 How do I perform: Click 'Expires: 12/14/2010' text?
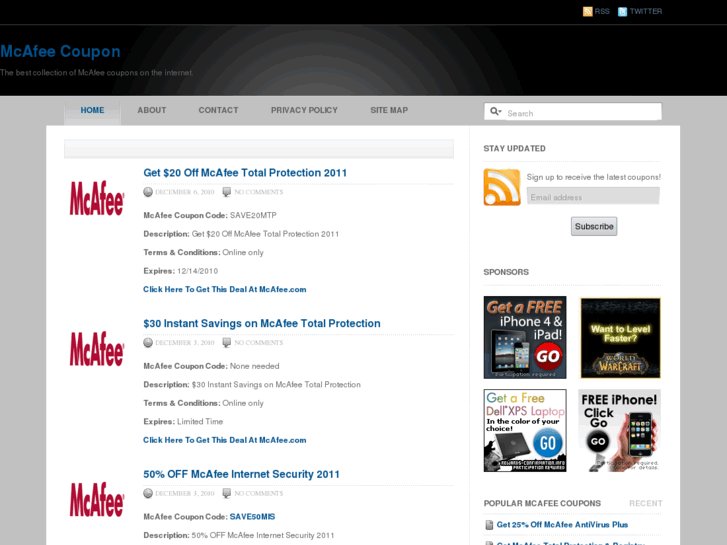tap(180, 271)
